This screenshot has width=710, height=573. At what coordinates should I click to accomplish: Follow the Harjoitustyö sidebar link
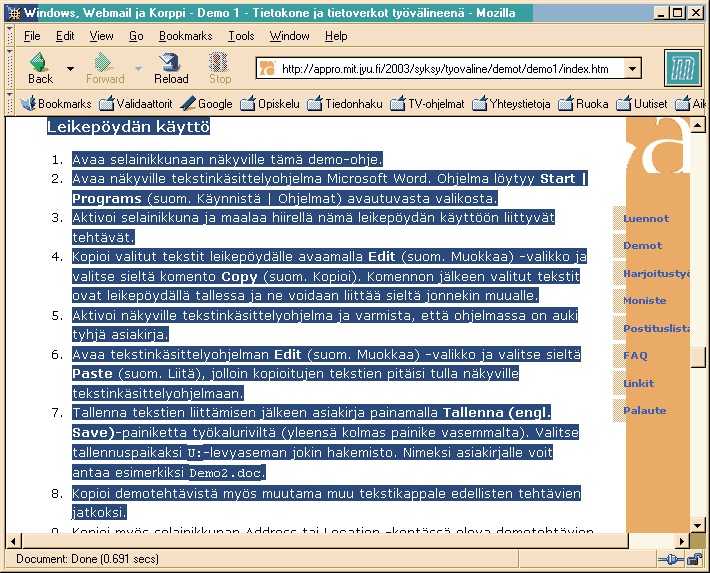[656, 274]
